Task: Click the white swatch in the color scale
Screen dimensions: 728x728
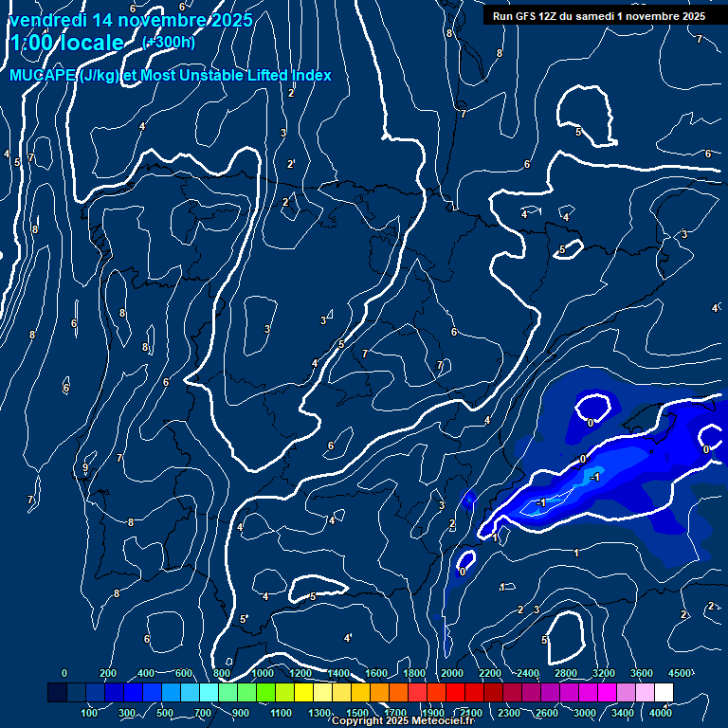Action: 664,692
